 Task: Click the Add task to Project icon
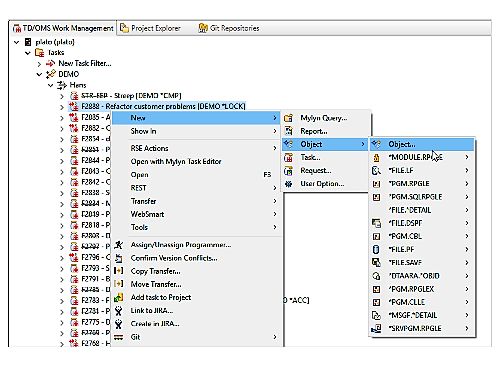click(119, 297)
